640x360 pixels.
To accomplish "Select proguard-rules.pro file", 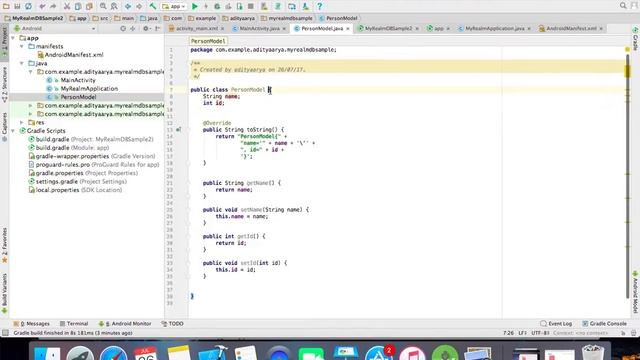I will [x=93, y=165].
